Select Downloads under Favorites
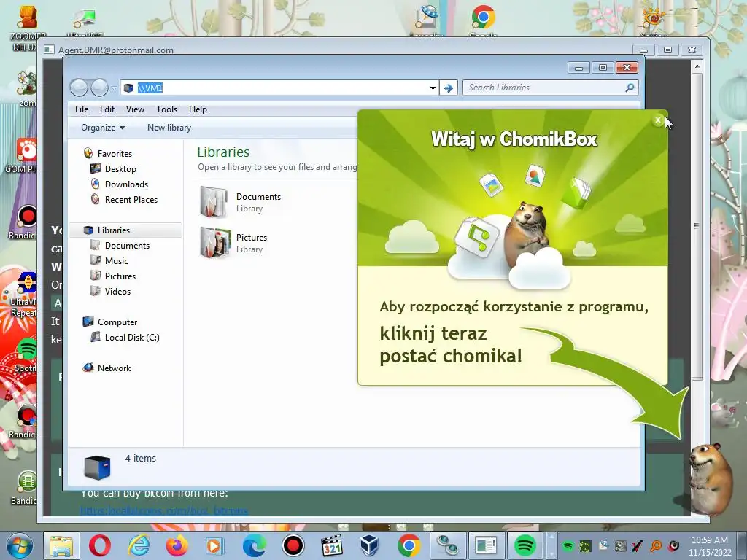The image size is (747, 560). coord(126,184)
